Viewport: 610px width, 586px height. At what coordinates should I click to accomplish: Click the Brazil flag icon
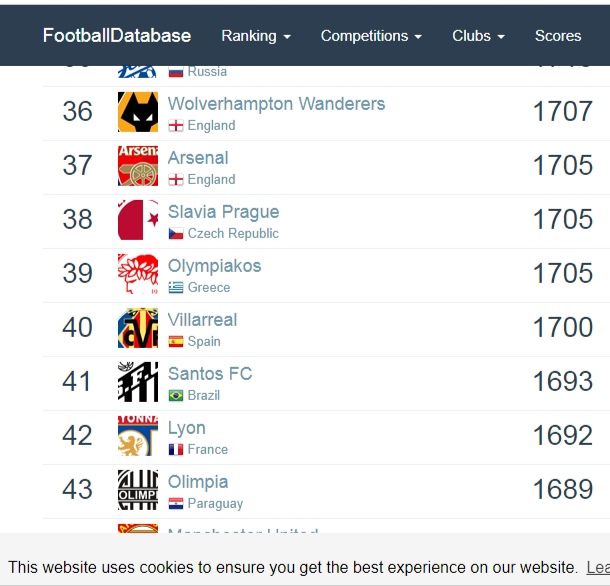(176, 396)
